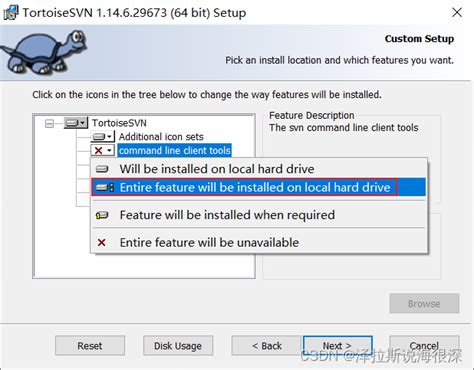
Task: Click drive icon for 'Will be installed' option
Action: (102, 169)
